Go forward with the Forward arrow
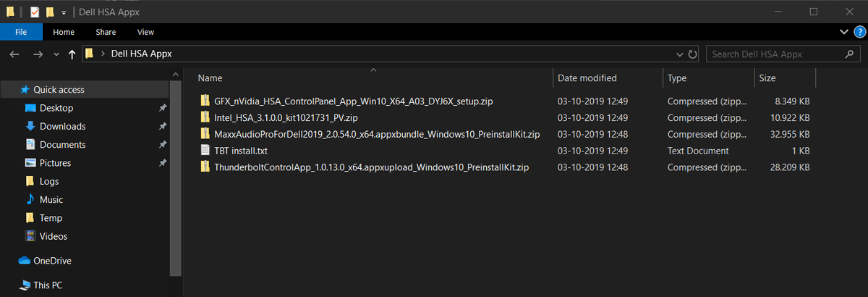868x297 pixels. tap(38, 54)
